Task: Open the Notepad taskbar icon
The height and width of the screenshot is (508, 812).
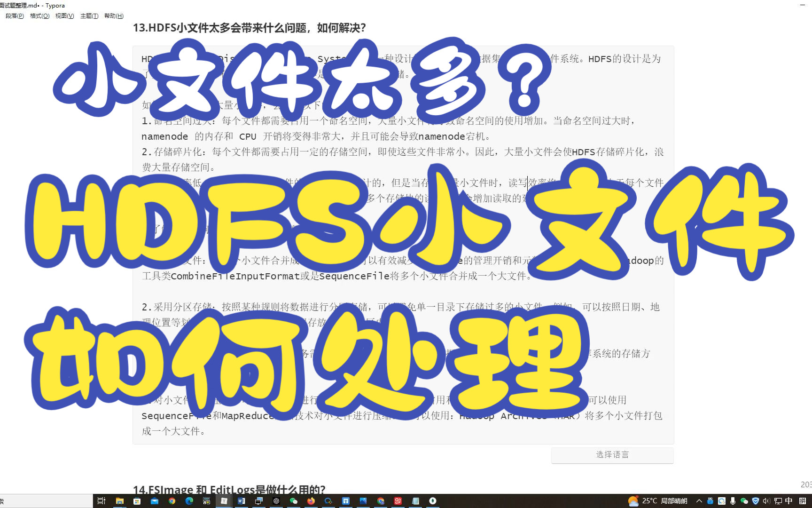Action: [415, 501]
